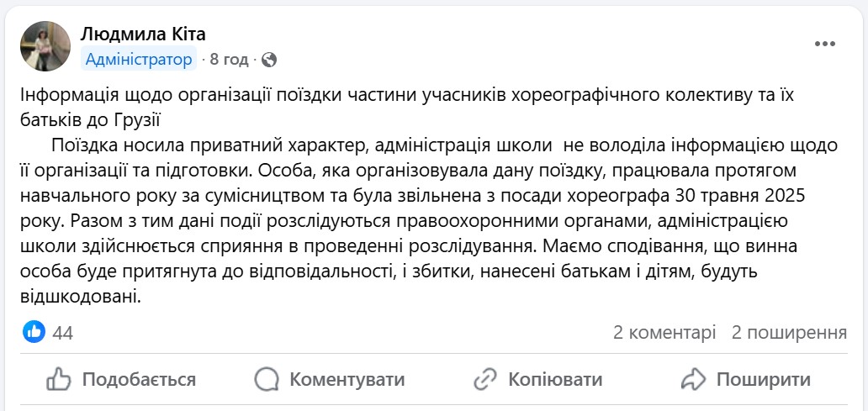Click the globe public-visibility icon

269,60
